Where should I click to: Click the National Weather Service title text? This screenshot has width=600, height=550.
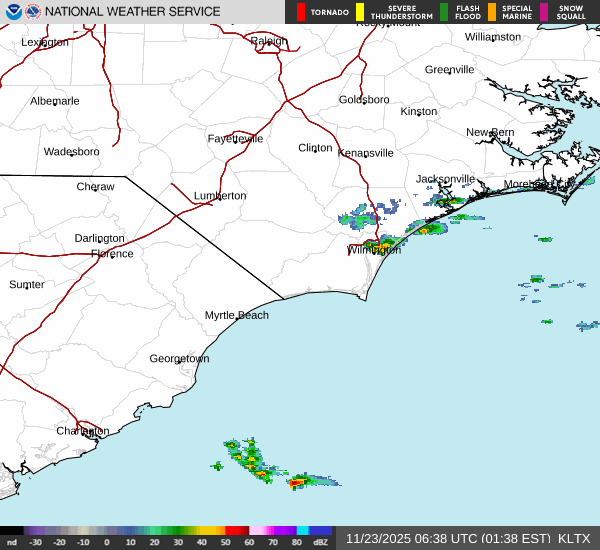point(132,12)
